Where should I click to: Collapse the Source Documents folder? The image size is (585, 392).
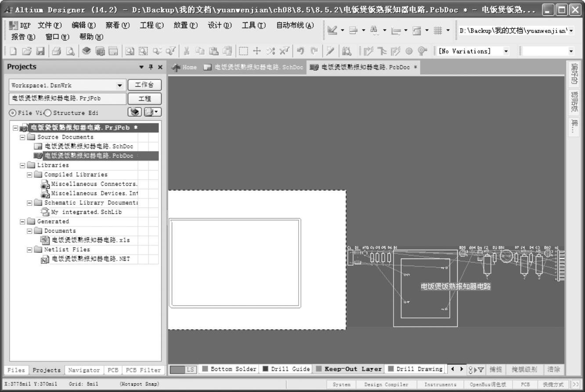[x=22, y=137]
